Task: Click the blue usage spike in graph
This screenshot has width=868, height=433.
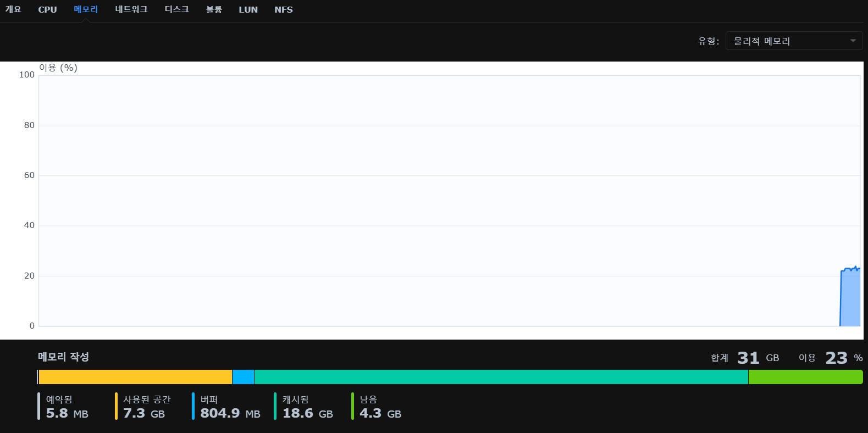Action: 850,297
